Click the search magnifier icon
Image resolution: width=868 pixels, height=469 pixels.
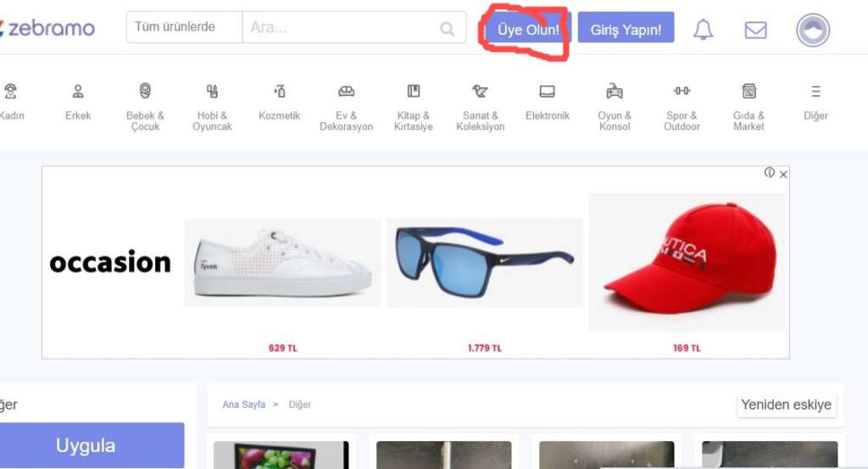pyautogui.click(x=448, y=29)
